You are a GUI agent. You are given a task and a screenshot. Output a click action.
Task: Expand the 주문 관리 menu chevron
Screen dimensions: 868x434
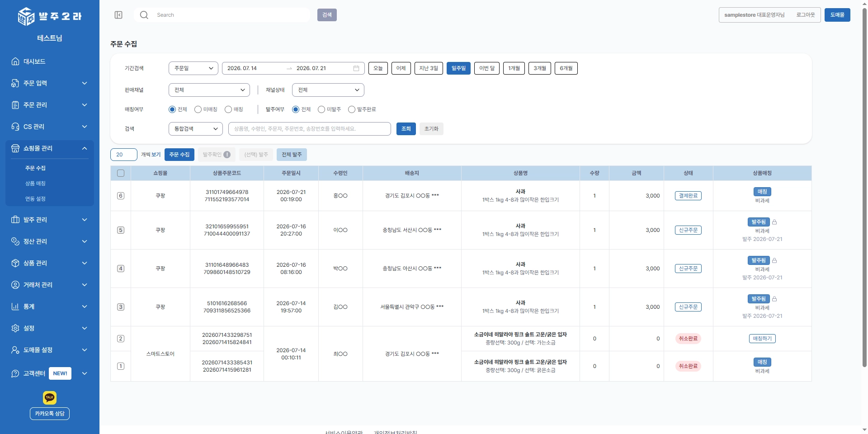tap(85, 105)
